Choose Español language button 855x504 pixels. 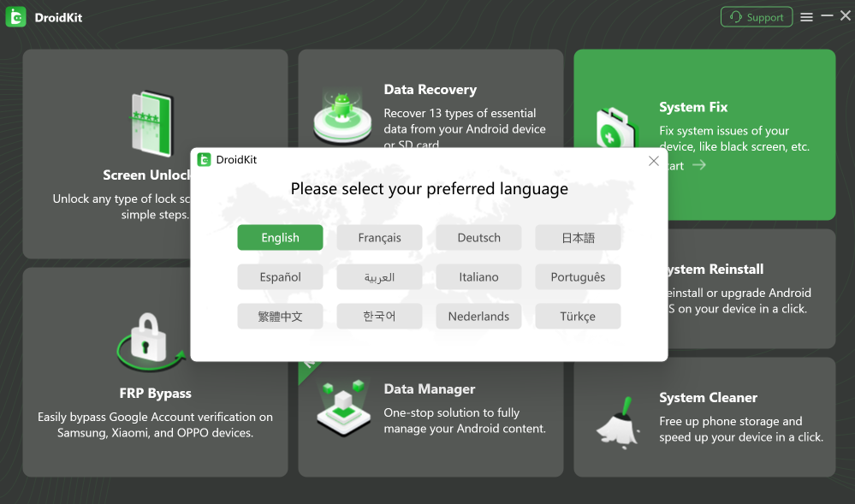[280, 276]
